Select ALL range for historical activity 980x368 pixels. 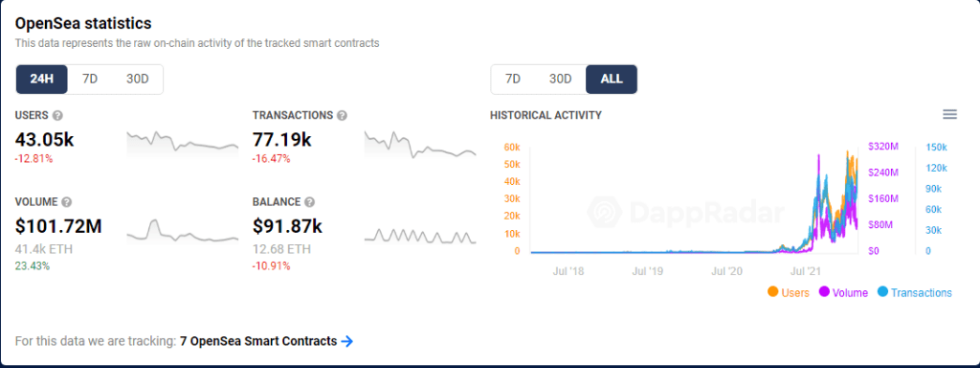tap(612, 80)
